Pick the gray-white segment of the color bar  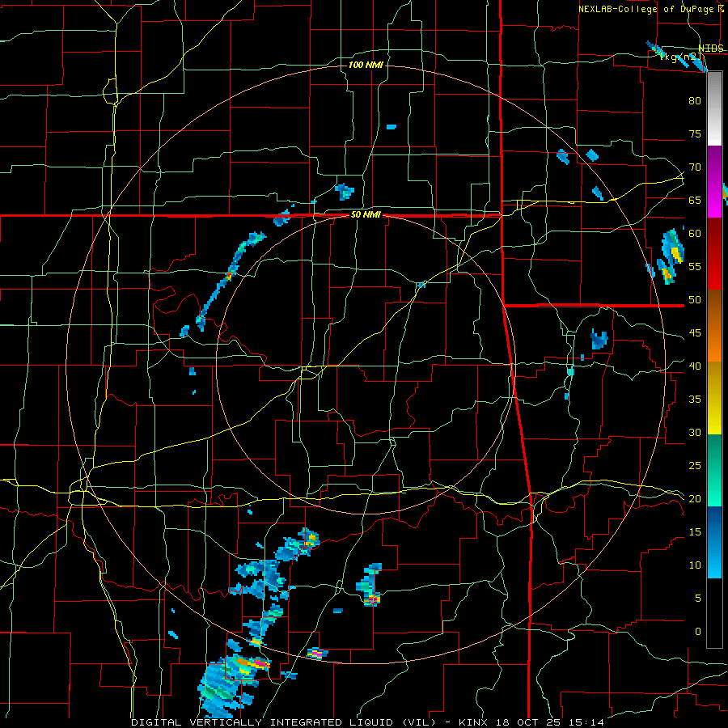[714, 109]
